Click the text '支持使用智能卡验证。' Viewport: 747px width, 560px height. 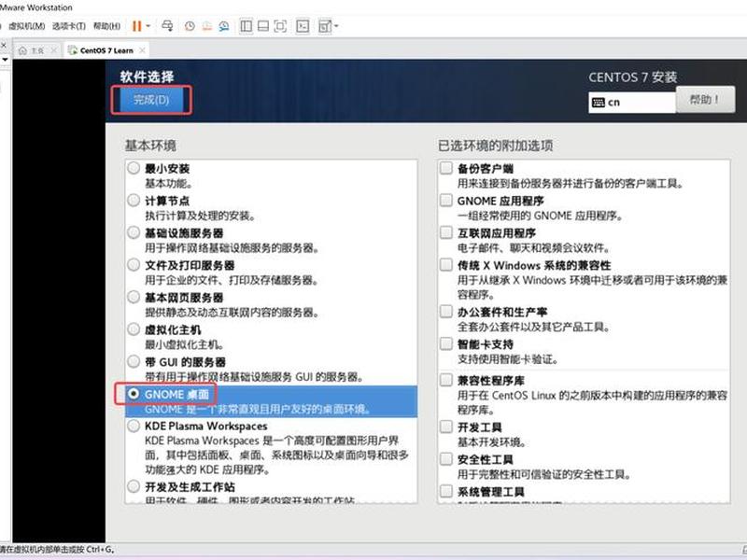[508, 359]
